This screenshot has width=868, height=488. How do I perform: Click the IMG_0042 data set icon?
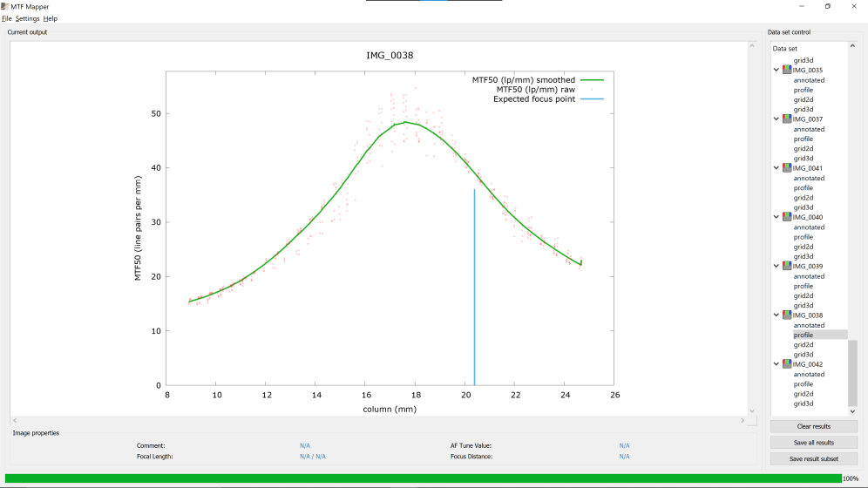787,364
